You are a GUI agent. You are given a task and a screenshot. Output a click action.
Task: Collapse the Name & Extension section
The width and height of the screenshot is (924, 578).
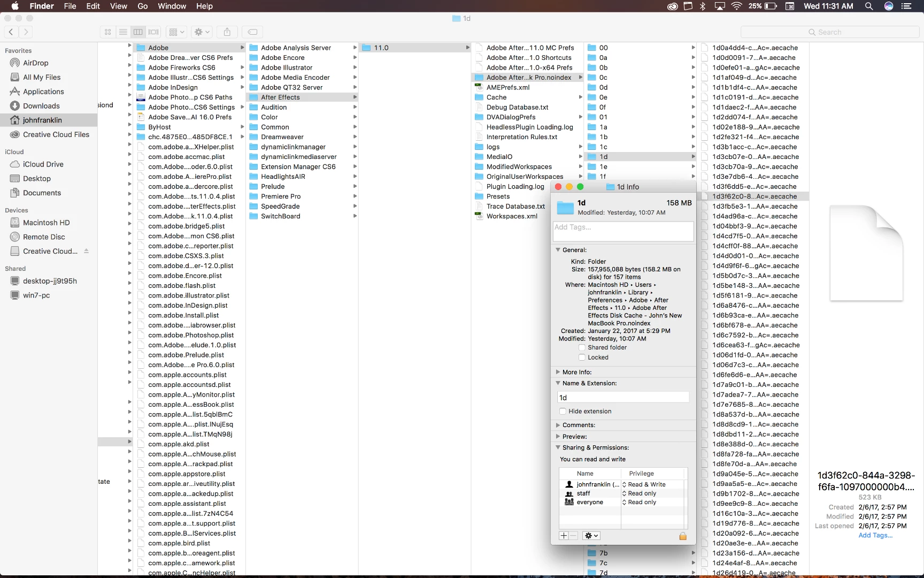(x=558, y=383)
